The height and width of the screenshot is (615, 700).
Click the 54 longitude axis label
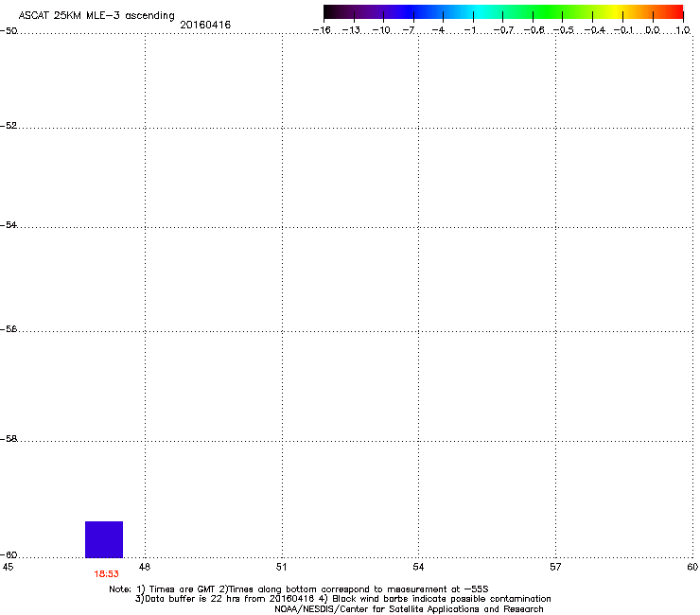[418, 567]
